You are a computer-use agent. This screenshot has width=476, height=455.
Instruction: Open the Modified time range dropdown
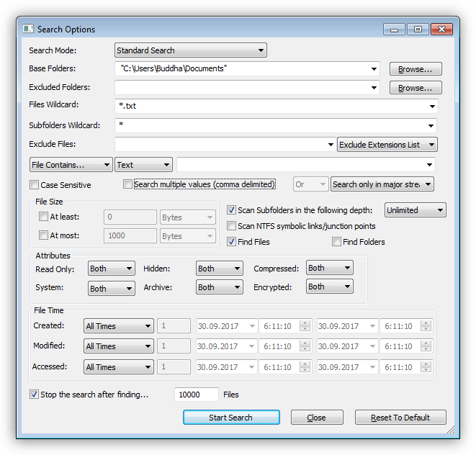pyautogui.click(x=119, y=346)
